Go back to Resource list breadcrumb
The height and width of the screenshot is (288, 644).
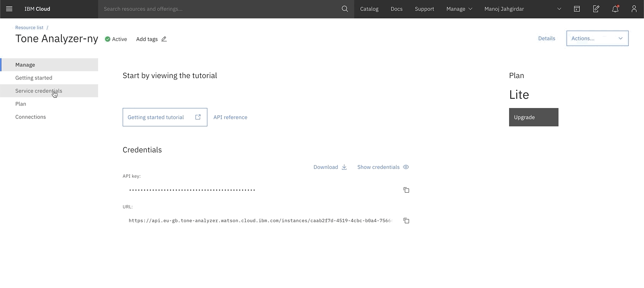click(x=29, y=28)
